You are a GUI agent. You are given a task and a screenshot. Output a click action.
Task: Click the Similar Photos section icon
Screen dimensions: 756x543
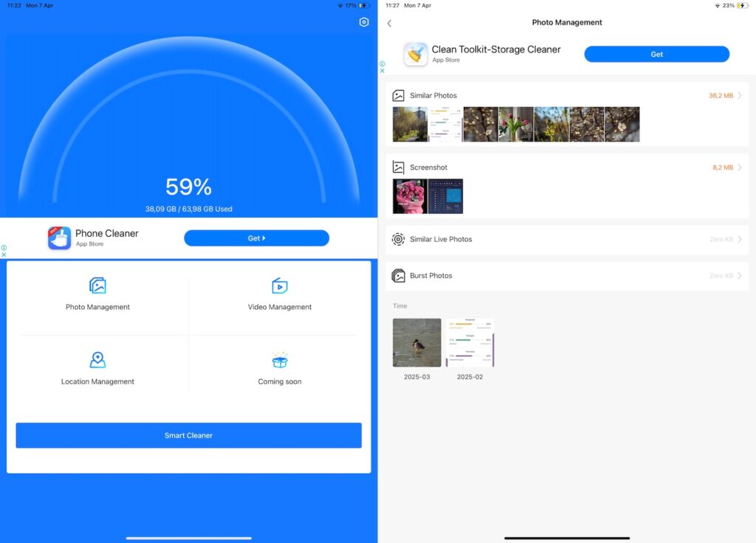click(x=398, y=95)
